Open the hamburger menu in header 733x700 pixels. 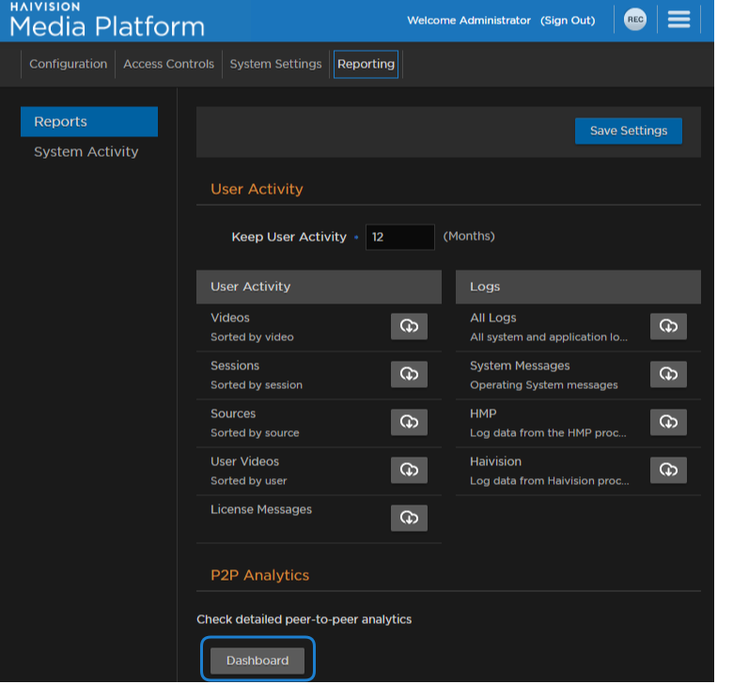(678, 20)
